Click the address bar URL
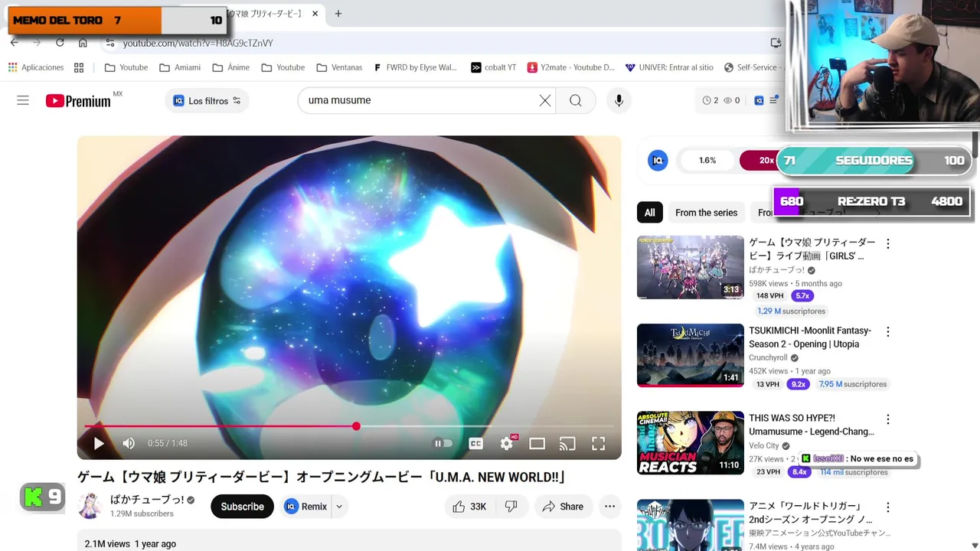 coord(198,43)
